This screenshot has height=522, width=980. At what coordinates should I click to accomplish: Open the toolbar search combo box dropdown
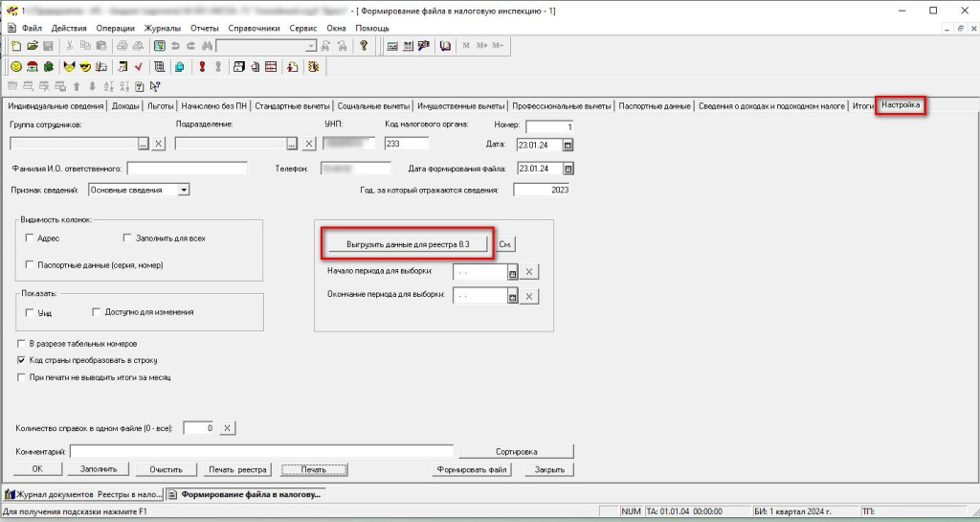[311, 46]
